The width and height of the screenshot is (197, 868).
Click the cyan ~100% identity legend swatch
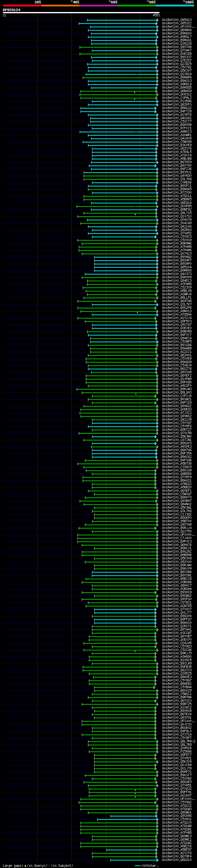tap(175, 6)
